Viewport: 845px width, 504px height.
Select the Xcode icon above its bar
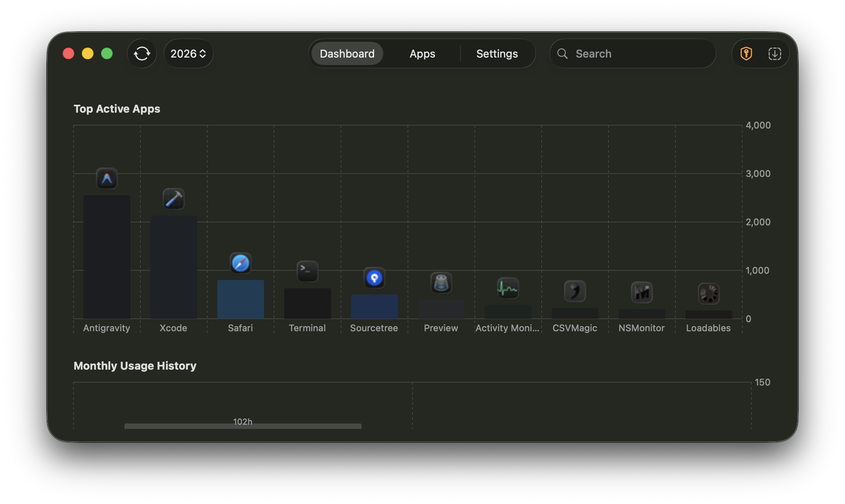click(x=174, y=199)
